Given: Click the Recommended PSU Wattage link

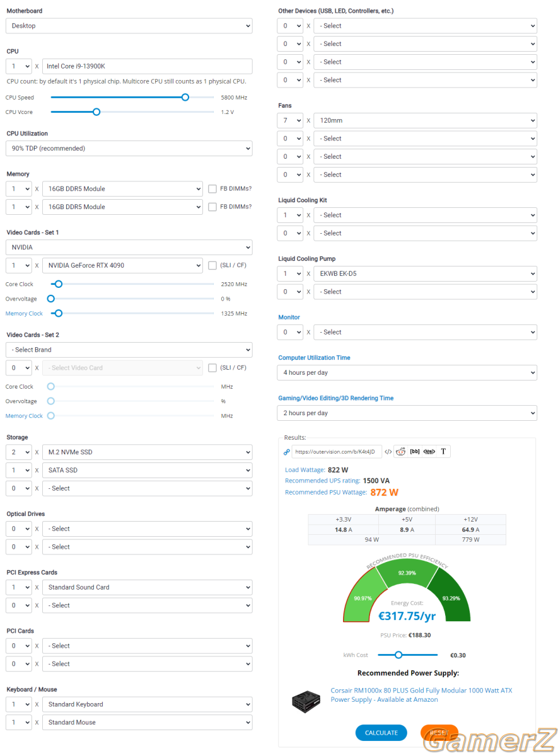Looking at the screenshot, I should coord(326,492).
